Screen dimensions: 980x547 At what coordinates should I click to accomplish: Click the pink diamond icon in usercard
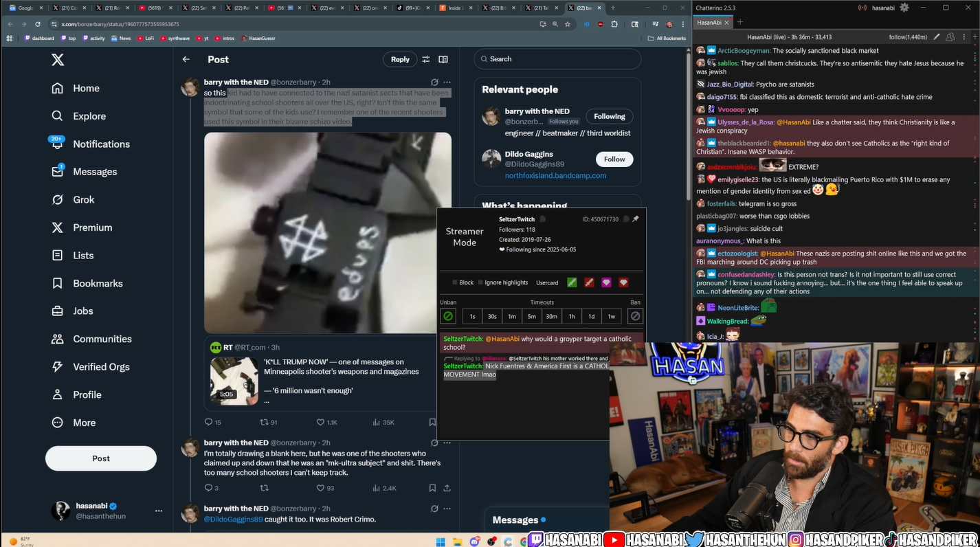(x=606, y=282)
